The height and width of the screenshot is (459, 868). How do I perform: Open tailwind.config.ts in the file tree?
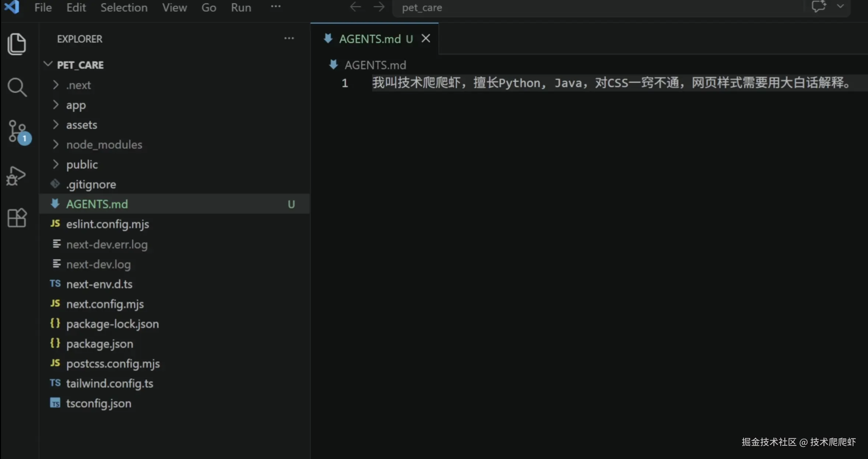[109, 384]
